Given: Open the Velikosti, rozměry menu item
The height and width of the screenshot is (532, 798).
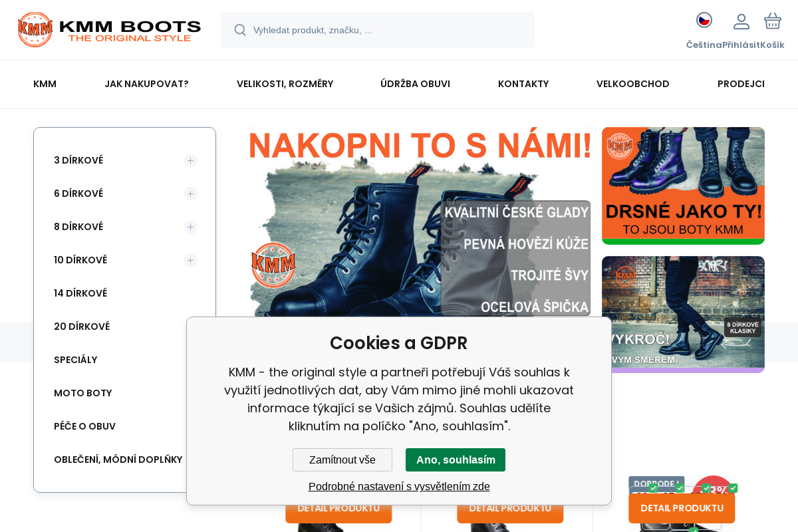Looking at the screenshot, I should coord(285,84).
